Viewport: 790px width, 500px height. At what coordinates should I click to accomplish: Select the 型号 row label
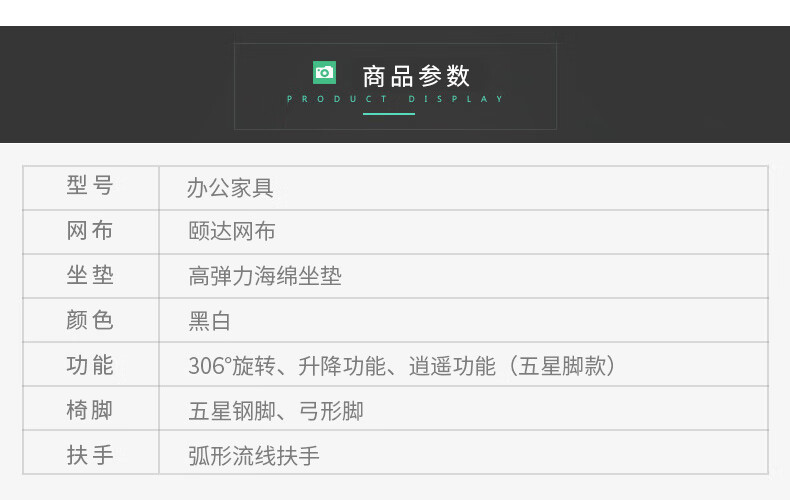[x=90, y=186]
